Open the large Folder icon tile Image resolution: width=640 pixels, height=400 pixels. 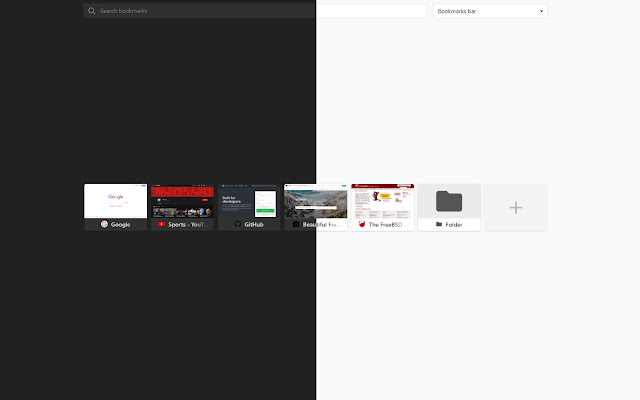tap(449, 201)
